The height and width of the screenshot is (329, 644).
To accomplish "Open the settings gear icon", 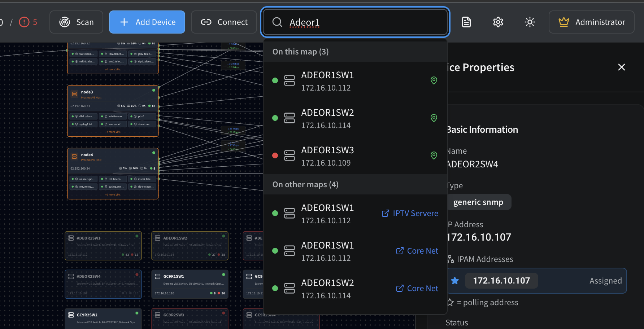I will point(498,22).
